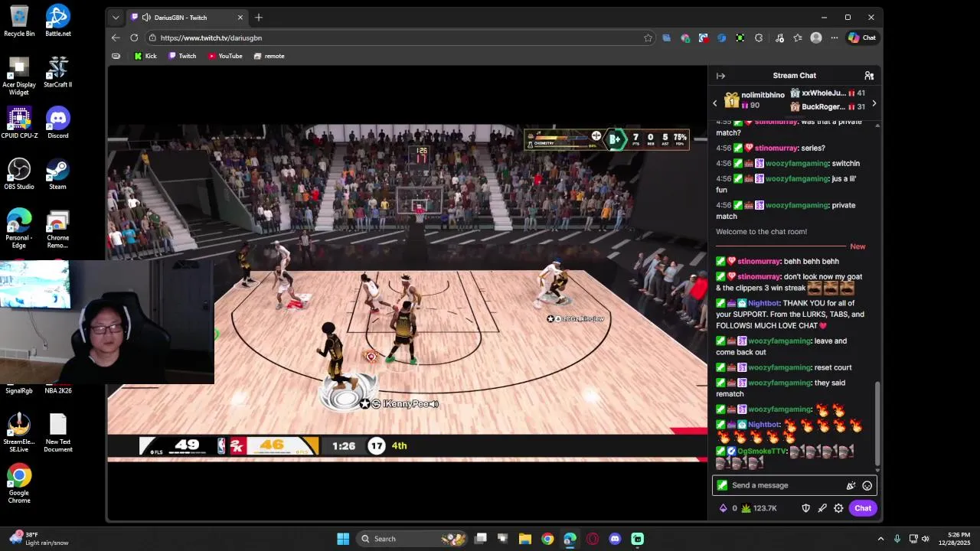Viewport: 980px width, 551px height.
Task: Go back in browser history
Action: pyautogui.click(x=116, y=37)
